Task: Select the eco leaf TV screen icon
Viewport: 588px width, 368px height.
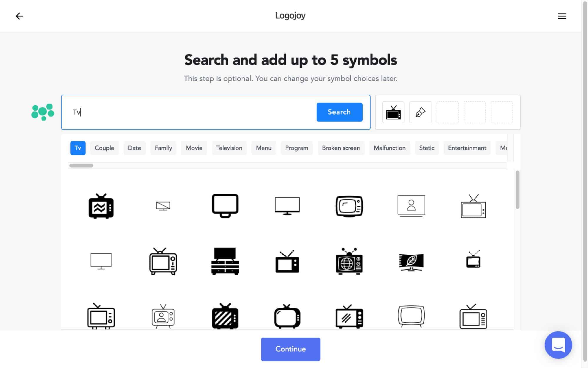Action: 411,261
